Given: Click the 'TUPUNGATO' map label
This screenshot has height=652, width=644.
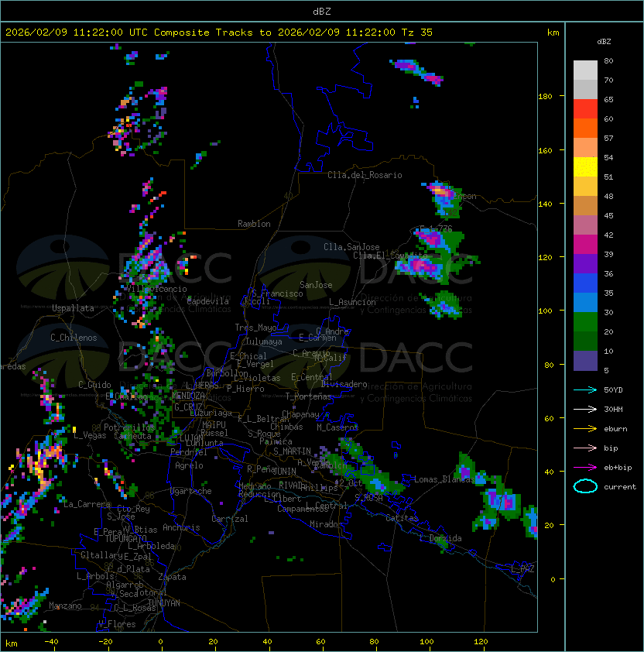Looking at the screenshot, I should pyautogui.click(x=125, y=538).
